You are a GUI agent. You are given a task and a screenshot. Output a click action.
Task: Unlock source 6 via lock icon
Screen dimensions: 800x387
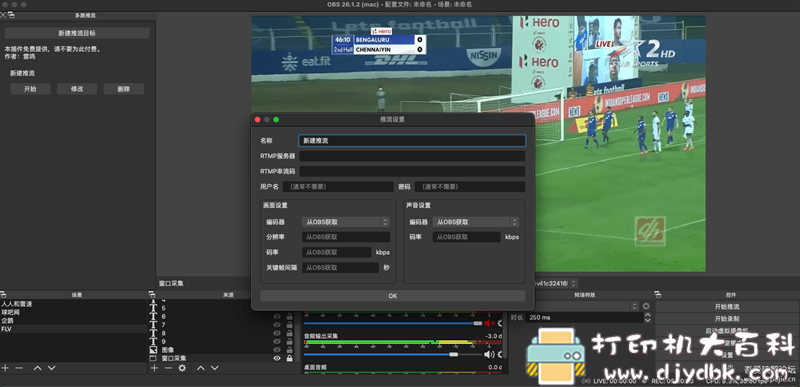pos(290,317)
